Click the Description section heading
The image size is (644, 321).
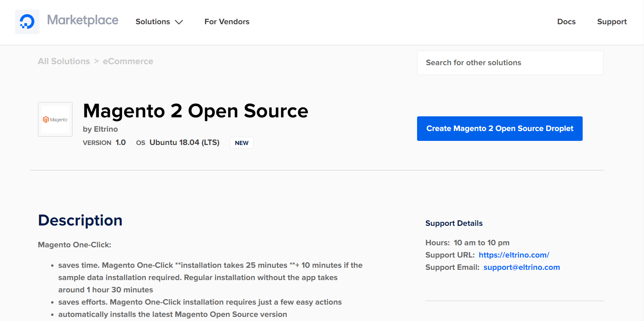[80, 220]
